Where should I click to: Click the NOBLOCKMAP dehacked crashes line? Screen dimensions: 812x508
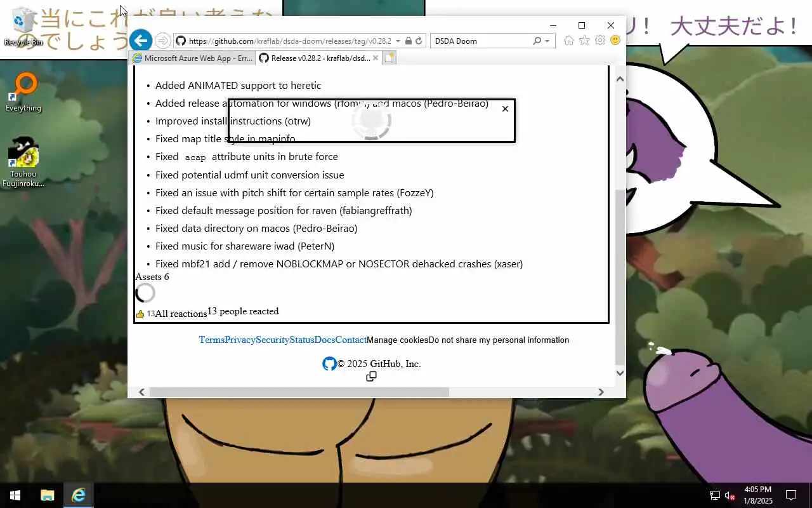[339, 264]
